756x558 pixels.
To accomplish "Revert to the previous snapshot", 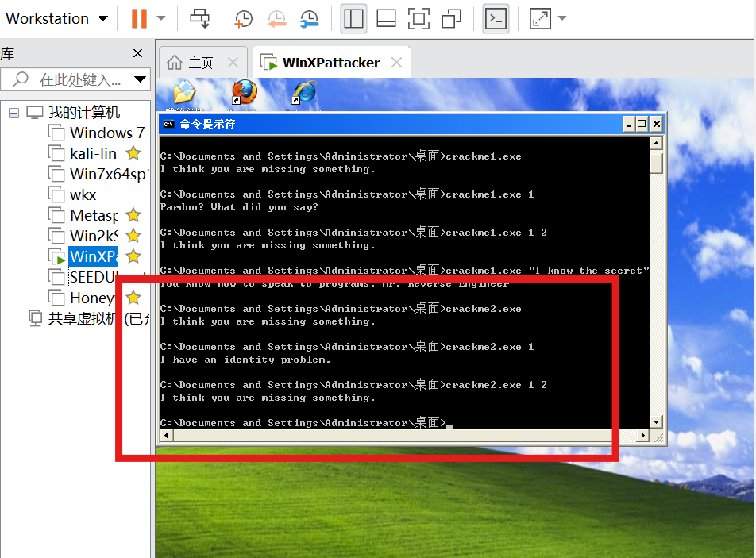I will pyautogui.click(x=276, y=19).
